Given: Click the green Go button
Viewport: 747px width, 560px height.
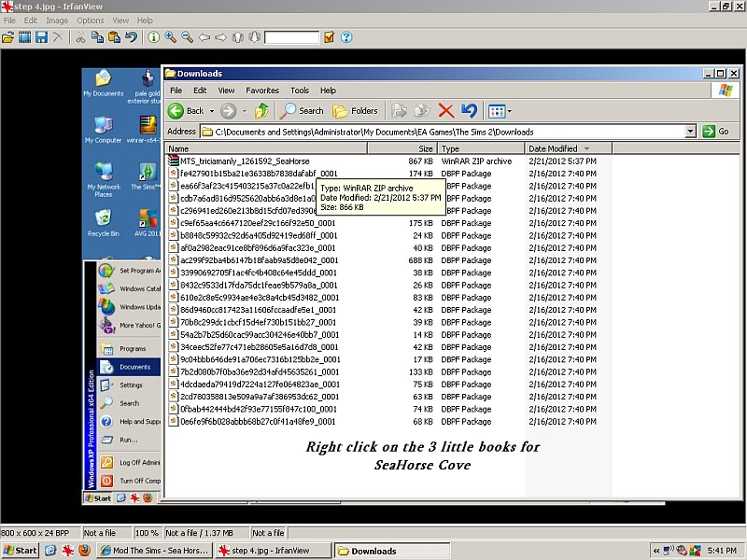Looking at the screenshot, I should tap(716, 132).
